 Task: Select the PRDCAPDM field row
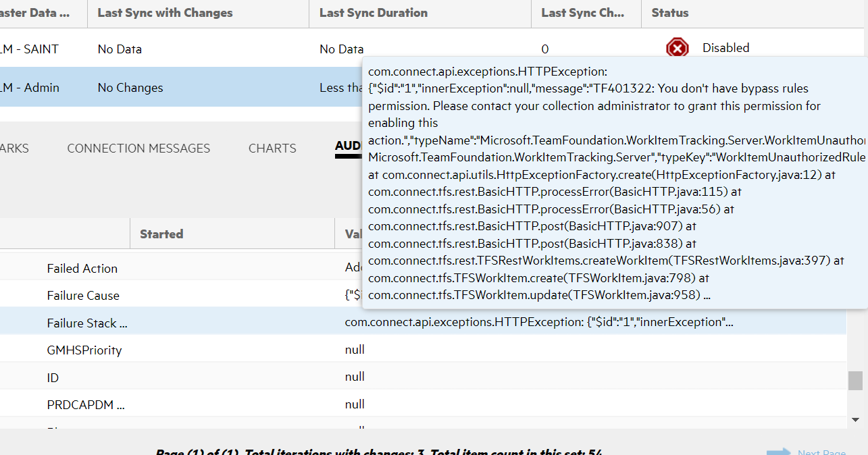tap(85, 405)
